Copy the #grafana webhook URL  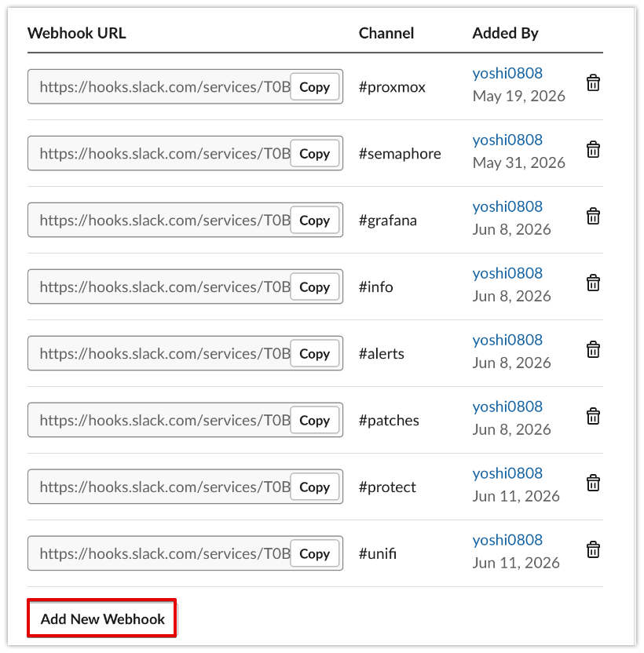tap(315, 220)
